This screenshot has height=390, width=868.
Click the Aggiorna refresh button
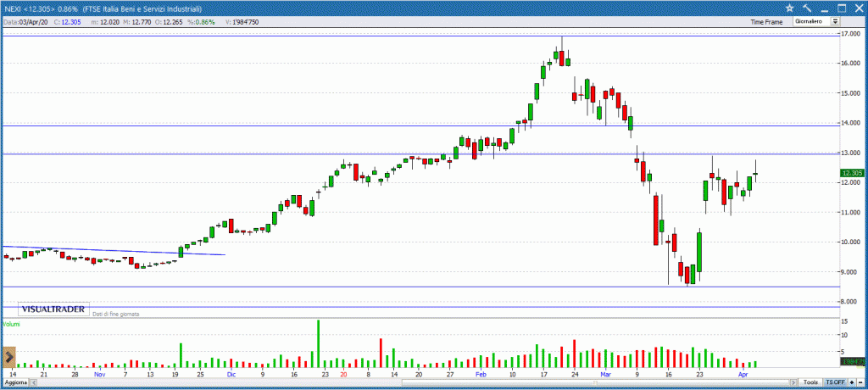coord(16,383)
